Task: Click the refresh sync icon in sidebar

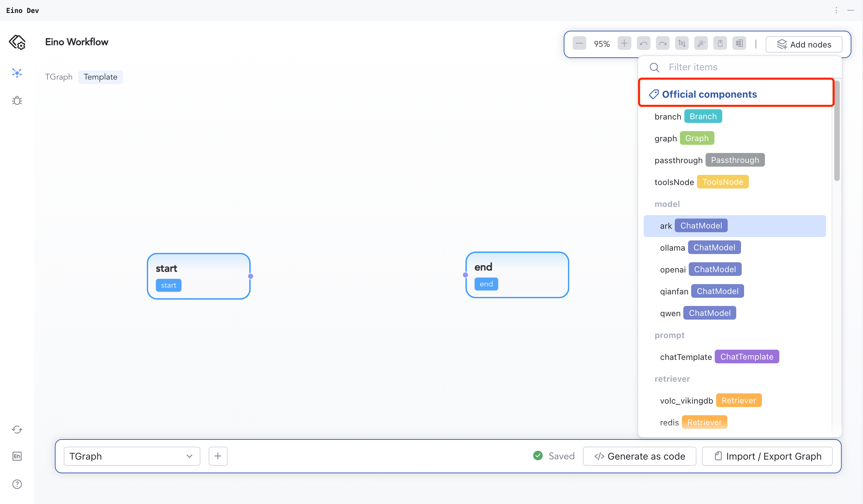Action: (x=17, y=429)
